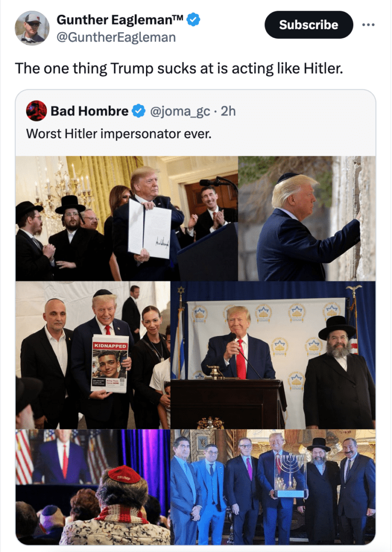The width and height of the screenshot is (392, 552).
Task: Click the blue verified badge beside Gunther Eagleman
Action: tap(193, 19)
